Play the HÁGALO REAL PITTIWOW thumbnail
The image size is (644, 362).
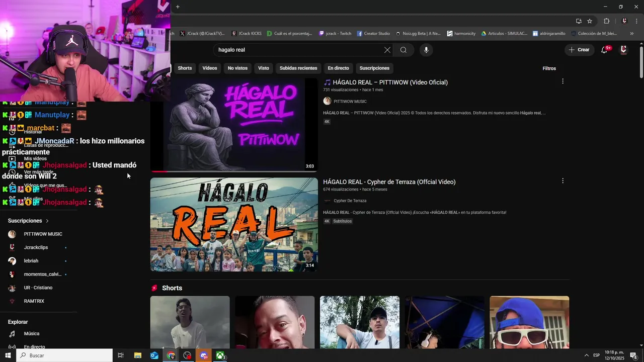(x=234, y=125)
